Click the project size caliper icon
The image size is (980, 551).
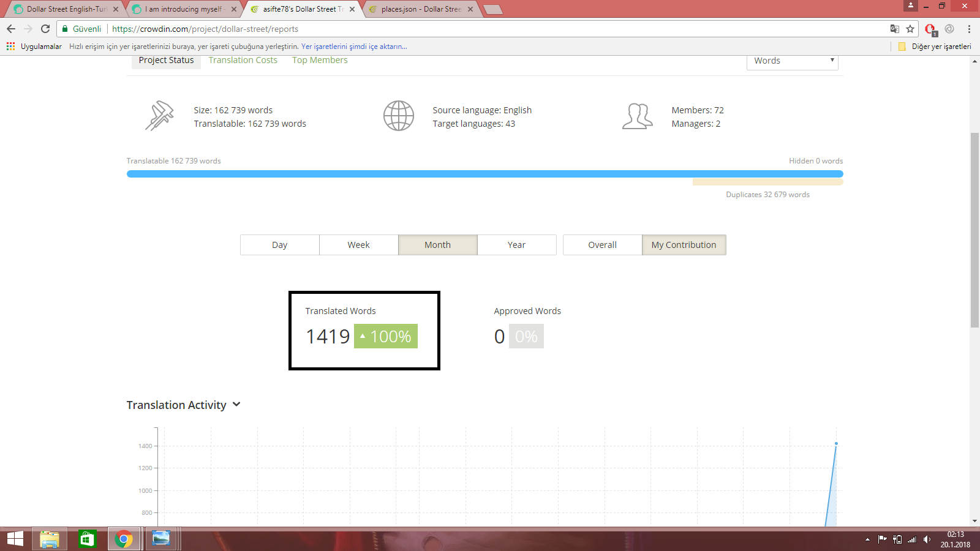(159, 115)
